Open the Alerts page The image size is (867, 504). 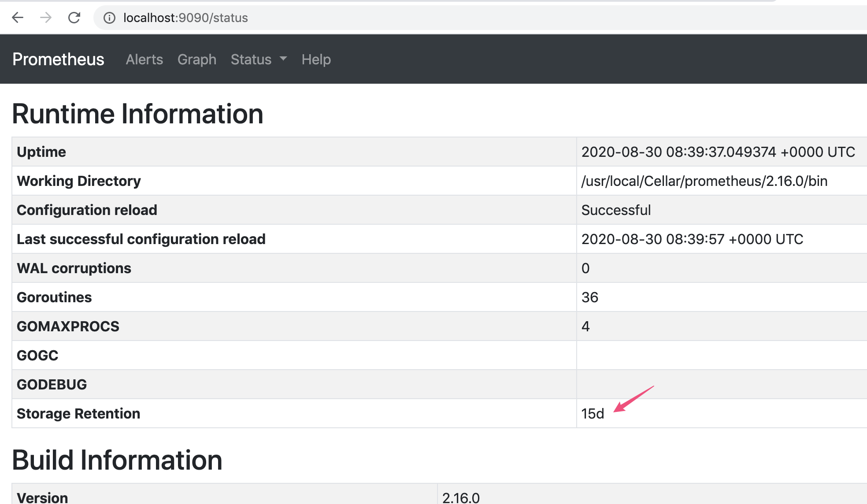144,59
